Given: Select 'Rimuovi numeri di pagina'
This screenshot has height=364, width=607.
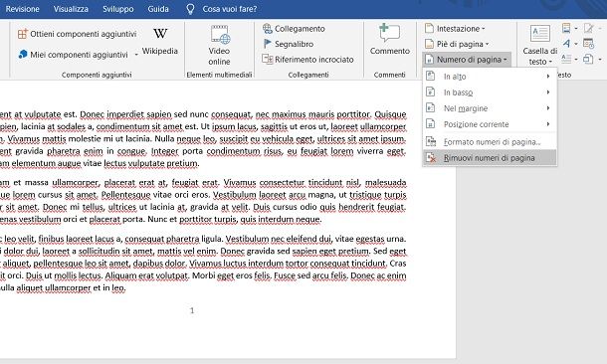Looking at the screenshot, I should coord(490,158).
